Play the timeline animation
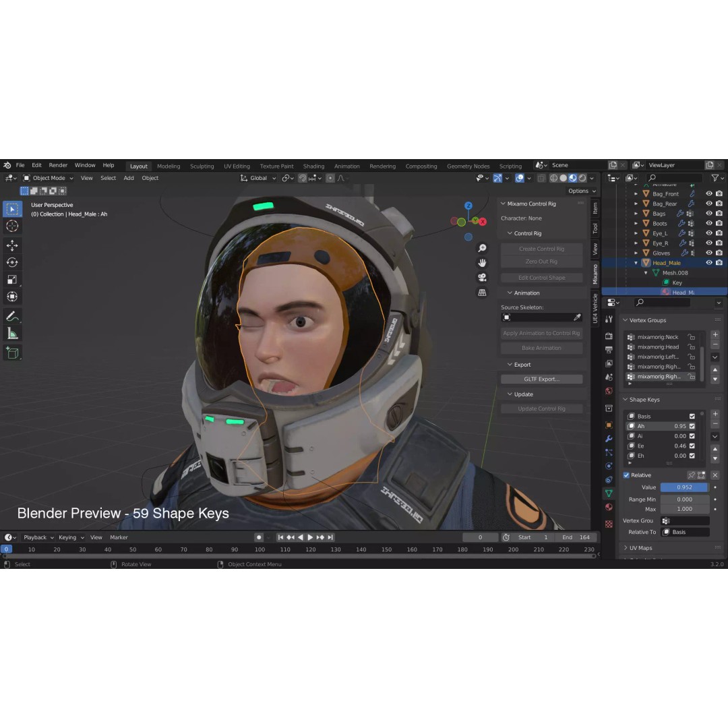This screenshot has width=728, height=728. tap(310, 537)
